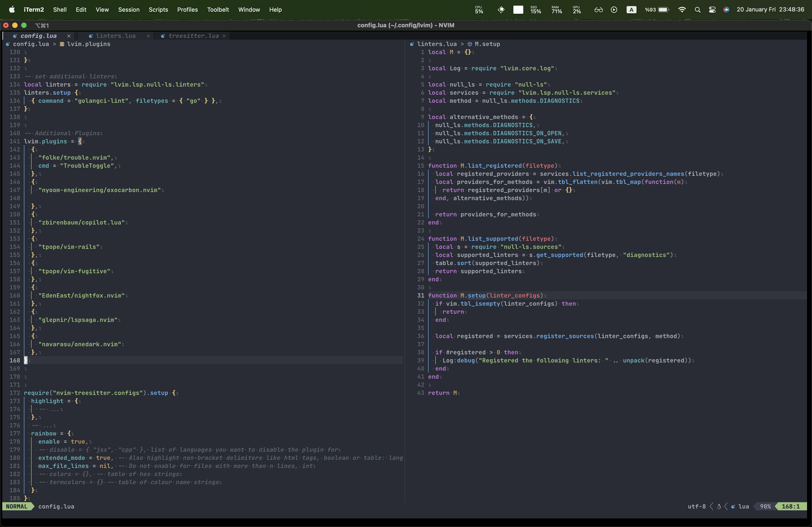The image size is (812, 527).
Task: Click "navarasu/onedark.nvim" on line 166
Action: pyautogui.click(x=80, y=344)
